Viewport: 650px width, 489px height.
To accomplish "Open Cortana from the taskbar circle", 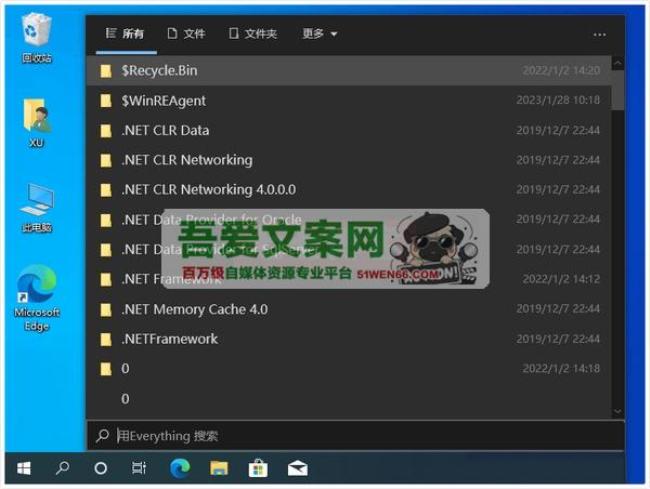I will point(100,468).
